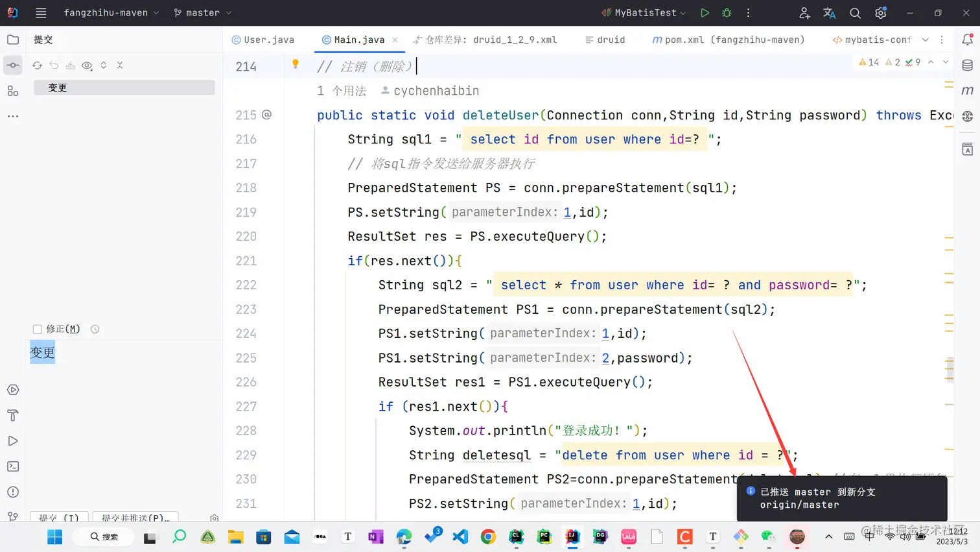Open Visual Studio Code from the taskbar
This screenshot has height=552, width=980.
point(460,537)
